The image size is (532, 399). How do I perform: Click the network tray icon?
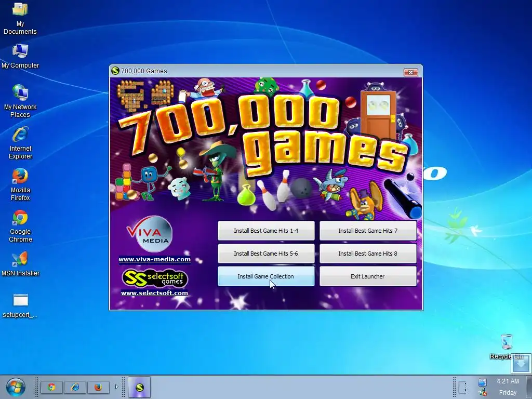click(x=483, y=382)
